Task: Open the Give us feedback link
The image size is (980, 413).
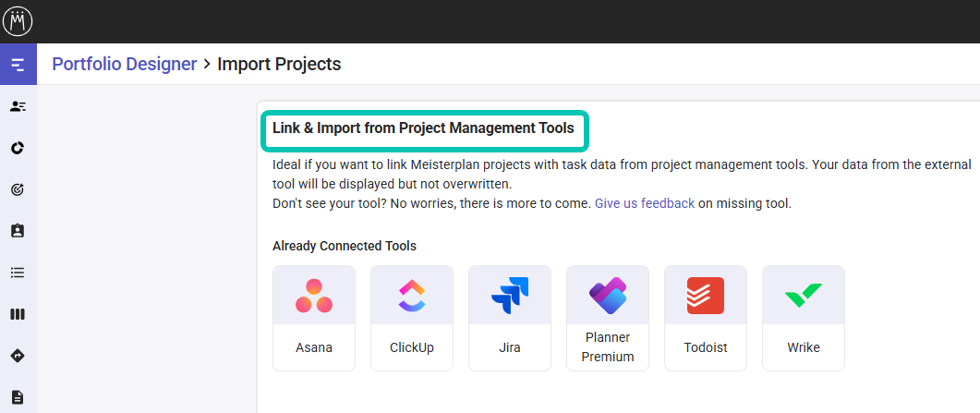Action: (x=645, y=203)
